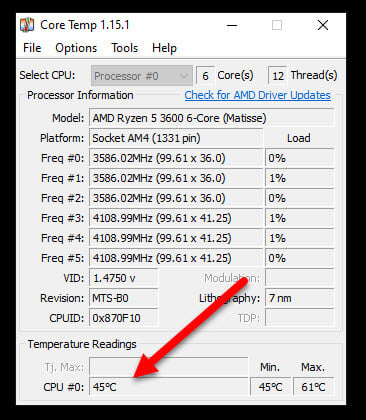
Task: Click the Load column header
Action: click(x=299, y=138)
